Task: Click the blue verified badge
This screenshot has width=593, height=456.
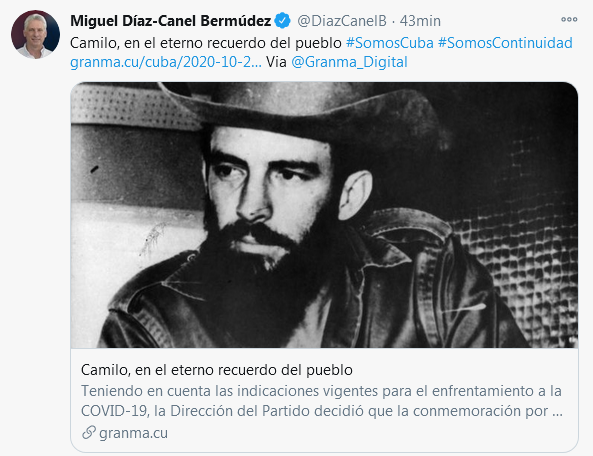Action: [x=282, y=20]
